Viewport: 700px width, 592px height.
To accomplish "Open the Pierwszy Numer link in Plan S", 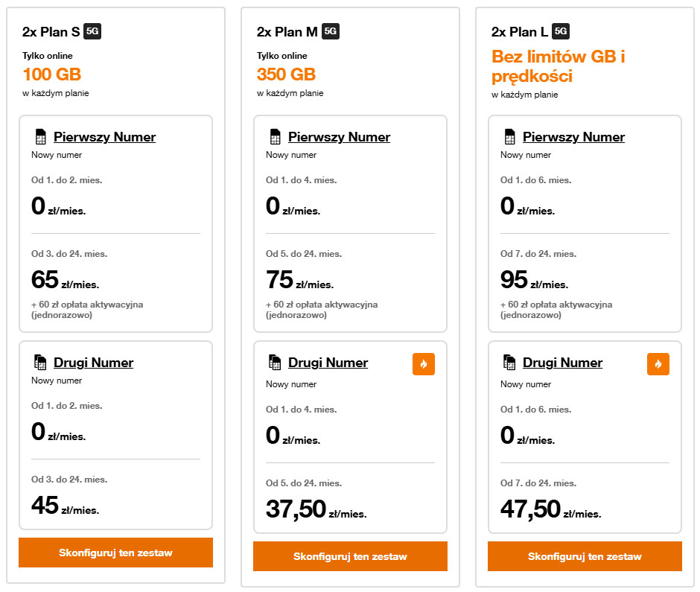I will pos(104,137).
